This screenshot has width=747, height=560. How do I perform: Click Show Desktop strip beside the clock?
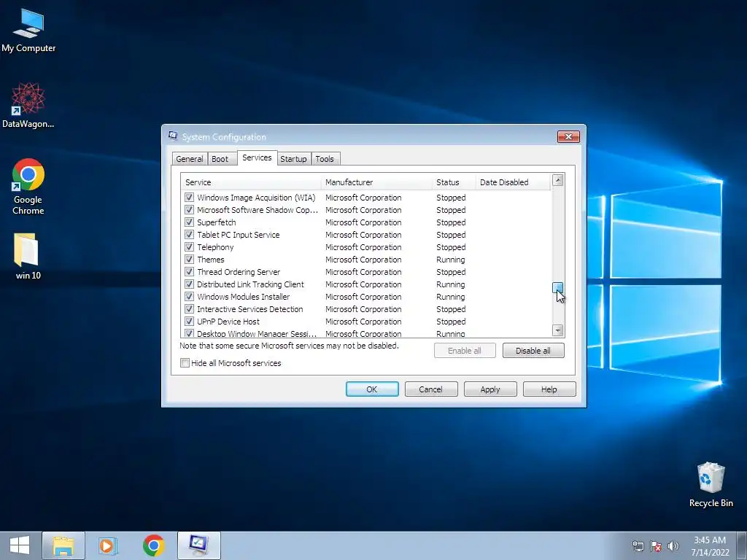742,545
